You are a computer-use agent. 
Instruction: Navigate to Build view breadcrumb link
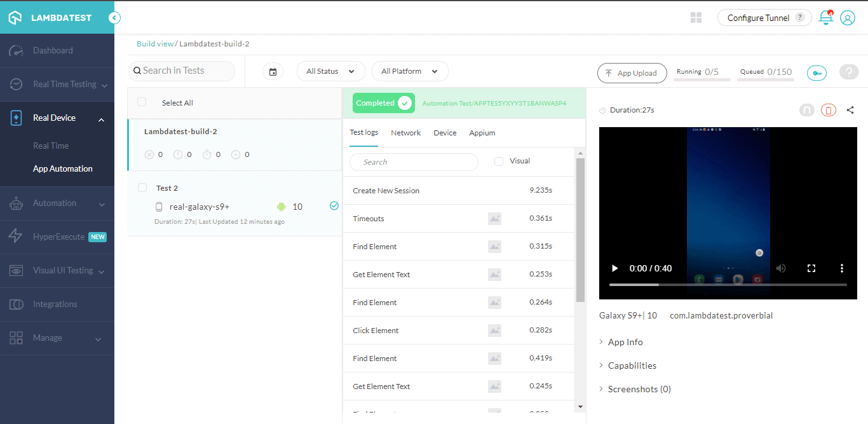coord(154,43)
